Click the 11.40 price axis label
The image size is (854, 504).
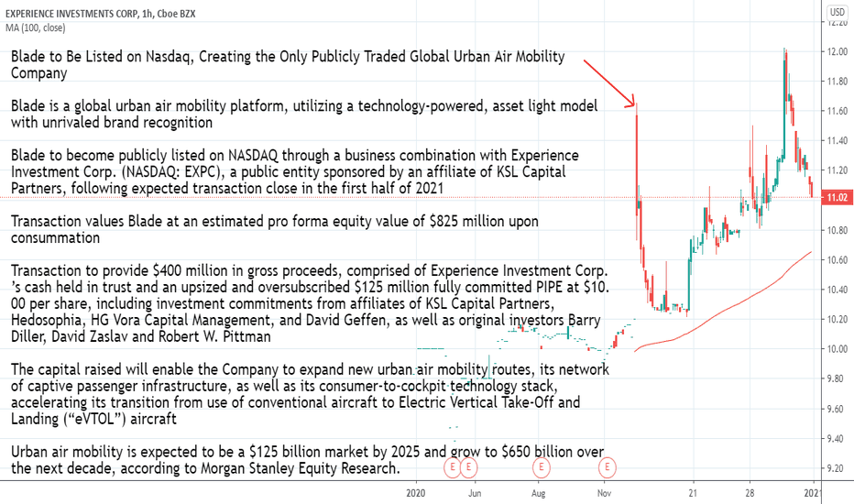pos(838,140)
